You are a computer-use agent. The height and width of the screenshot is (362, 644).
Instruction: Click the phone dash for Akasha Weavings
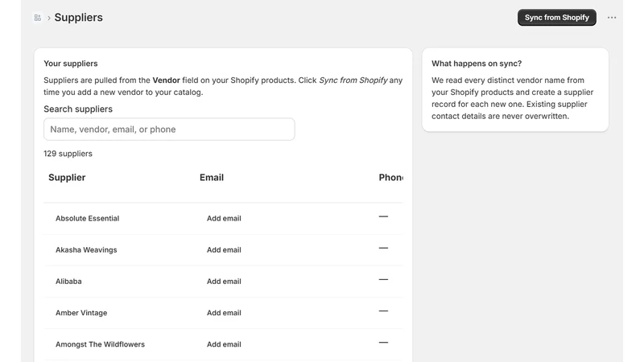(383, 249)
